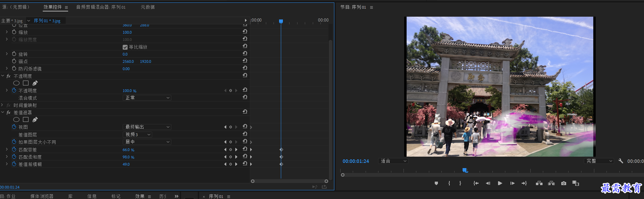Select the ellipse mask under 不透明度
The height and width of the screenshot is (199, 644).
tap(16, 83)
